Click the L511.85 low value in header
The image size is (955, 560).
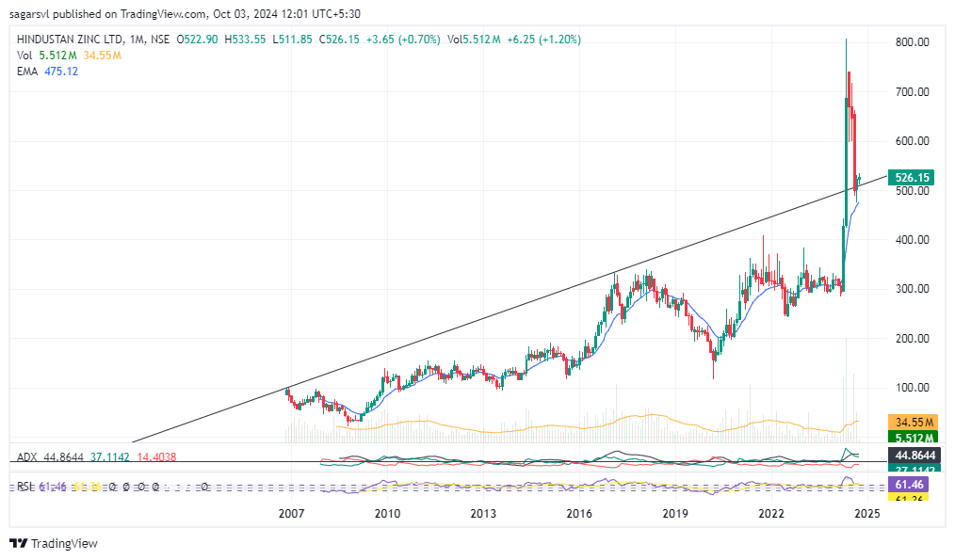tap(292, 40)
